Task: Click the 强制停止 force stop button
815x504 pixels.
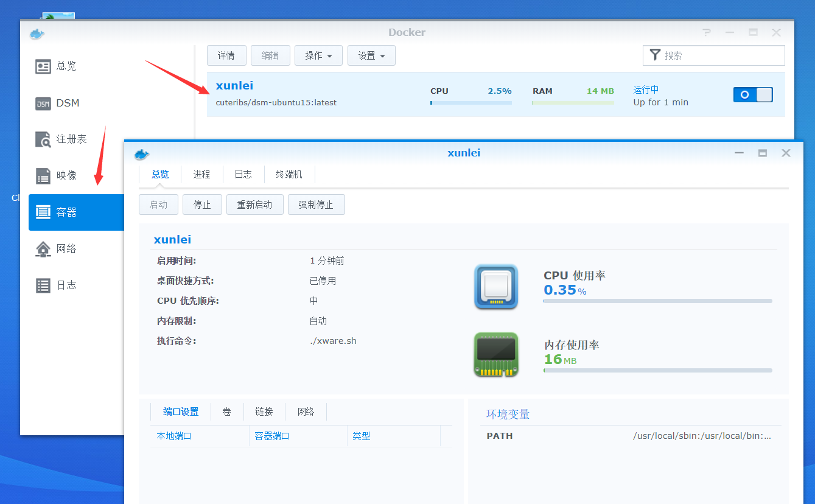Action: click(317, 205)
